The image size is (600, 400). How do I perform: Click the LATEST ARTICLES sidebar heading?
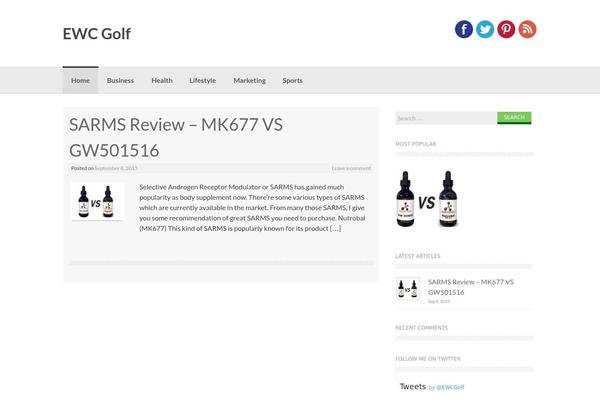[x=418, y=256]
